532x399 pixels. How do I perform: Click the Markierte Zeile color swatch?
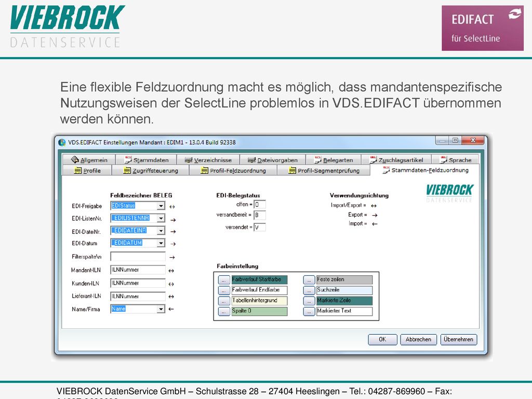tap(344, 301)
